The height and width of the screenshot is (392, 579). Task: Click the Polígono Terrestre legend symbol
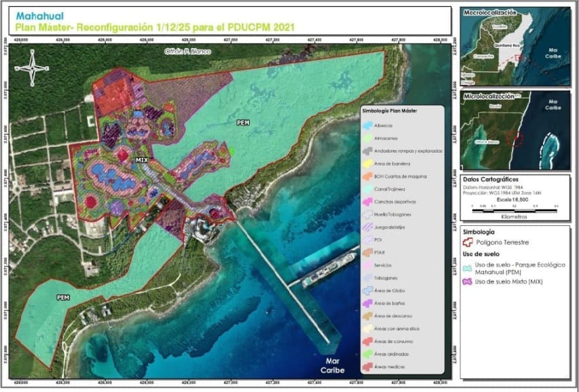click(x=467, y=241)
